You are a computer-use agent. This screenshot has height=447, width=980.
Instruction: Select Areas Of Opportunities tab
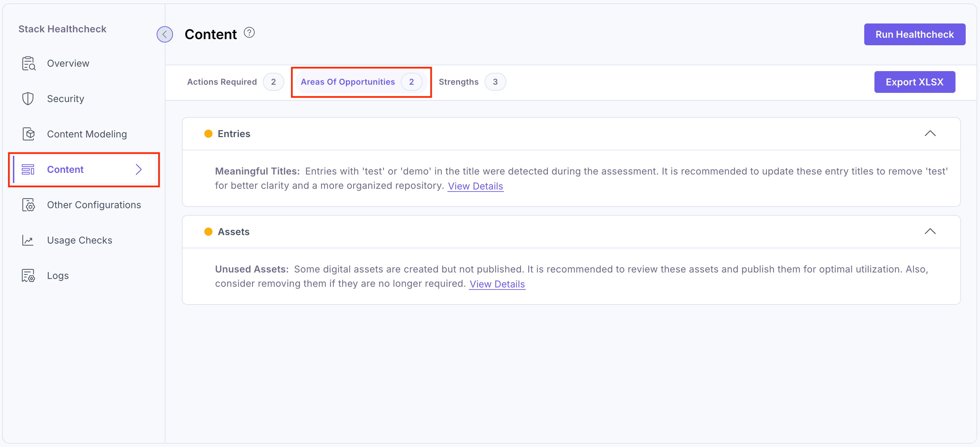tap(348, 82)
